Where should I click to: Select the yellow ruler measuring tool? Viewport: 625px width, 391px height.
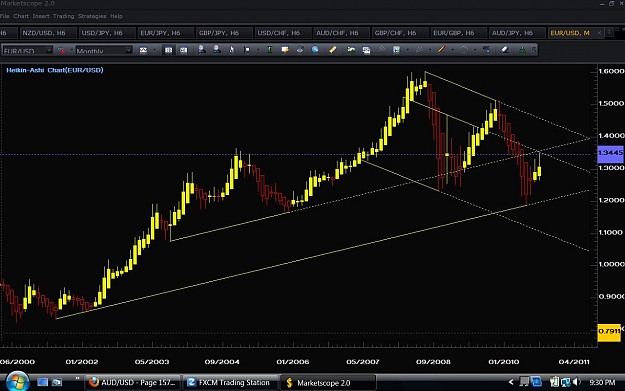pos(333,50)
